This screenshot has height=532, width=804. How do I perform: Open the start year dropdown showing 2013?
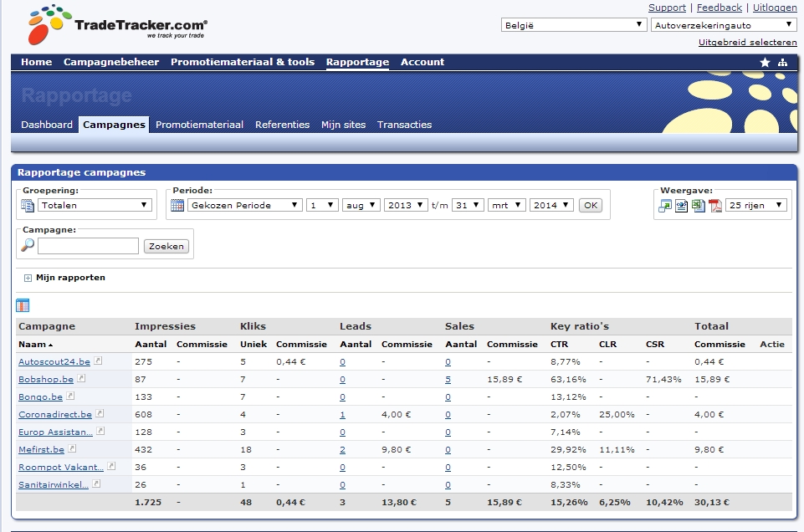coord(406,206)
